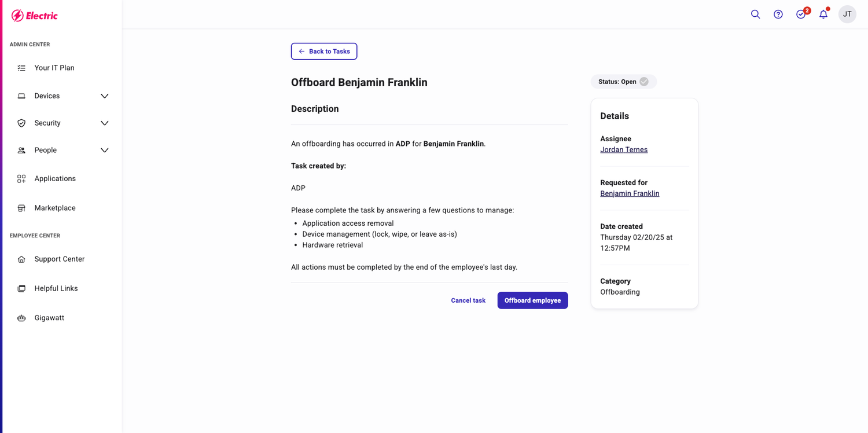This screenshot has height=433, width=868.
Task: Open the Jordan Ternes assignee link
Action: tap(624, 149)
